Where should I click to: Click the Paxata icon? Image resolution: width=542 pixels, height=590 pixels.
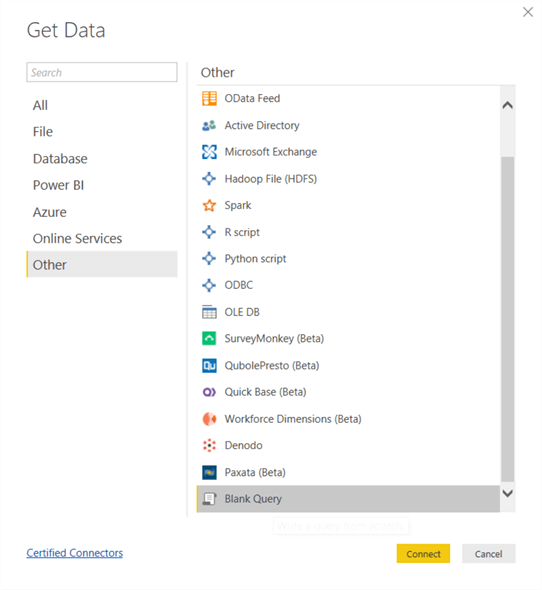(x=209, y=472)
